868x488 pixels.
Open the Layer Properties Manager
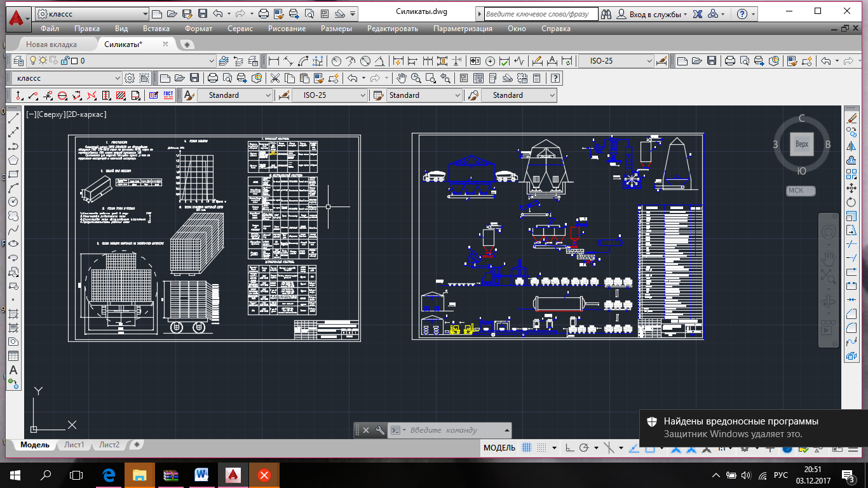click(x=18, y=61)
